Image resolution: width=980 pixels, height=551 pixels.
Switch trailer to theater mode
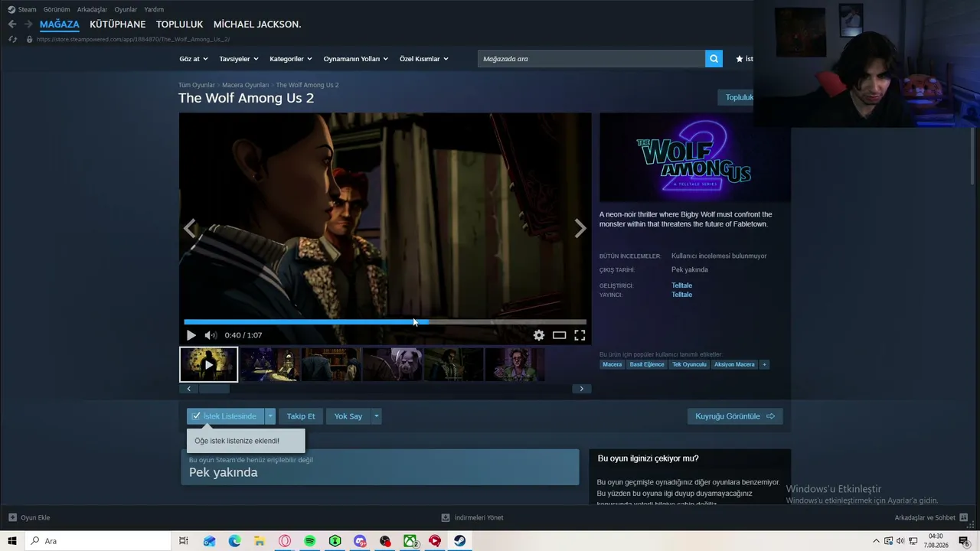pyautogui.click(x=560, y=335)
